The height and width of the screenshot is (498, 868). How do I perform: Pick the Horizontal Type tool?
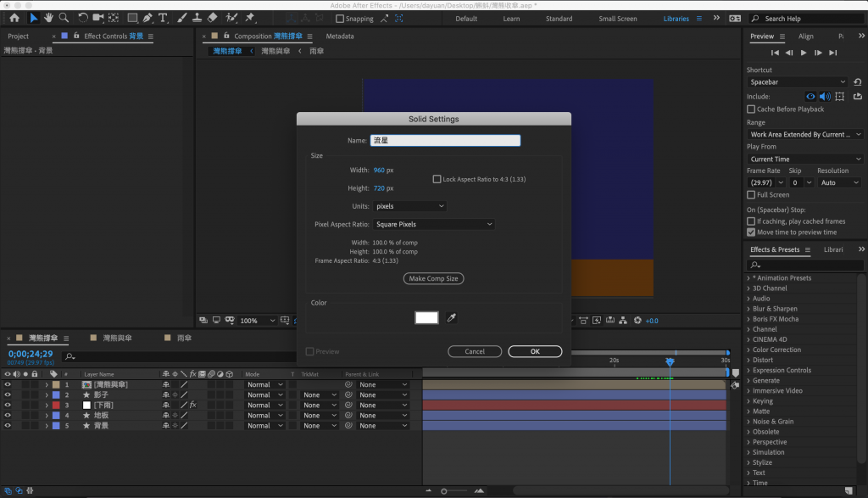point(164,18)
